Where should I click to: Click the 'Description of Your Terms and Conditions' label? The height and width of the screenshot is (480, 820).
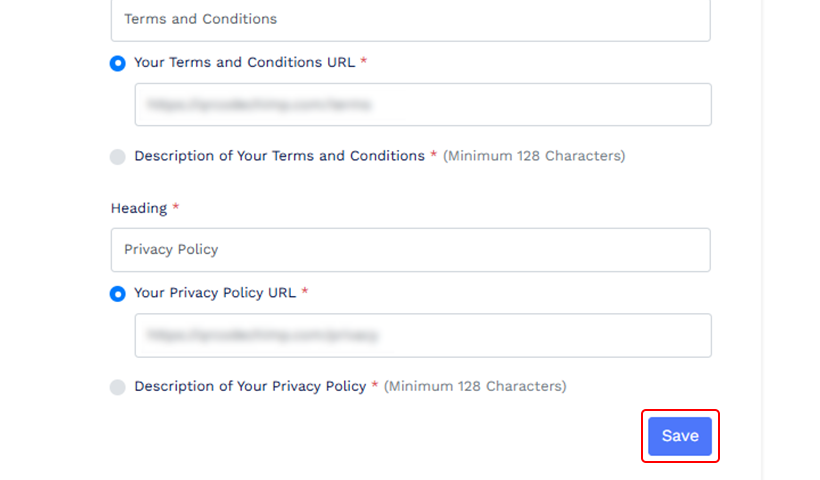[x=279, y=156]
